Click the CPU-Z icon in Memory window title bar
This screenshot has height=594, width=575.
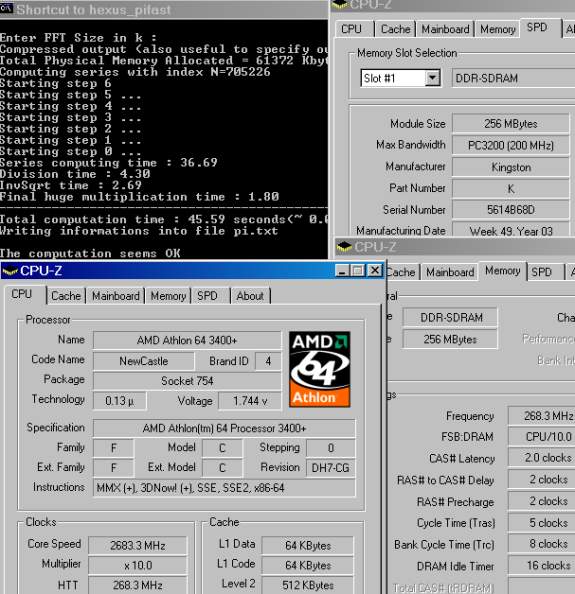tap(344, 247)
